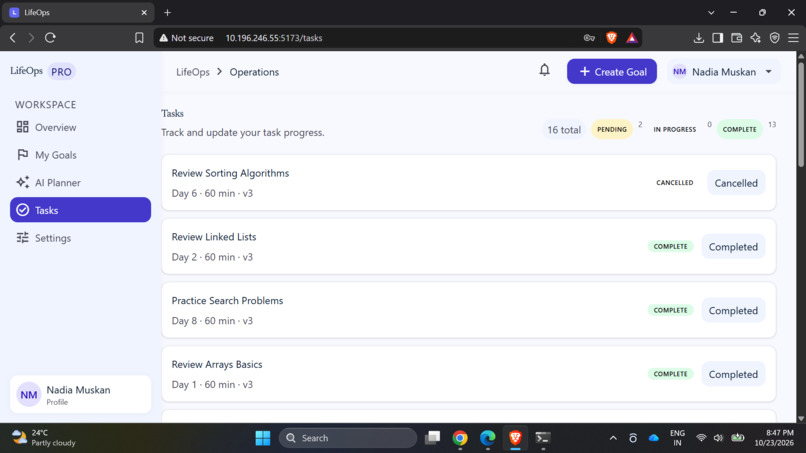Click the Review Linked Lists task title
The image size is (806, 453).
[214, 237]
